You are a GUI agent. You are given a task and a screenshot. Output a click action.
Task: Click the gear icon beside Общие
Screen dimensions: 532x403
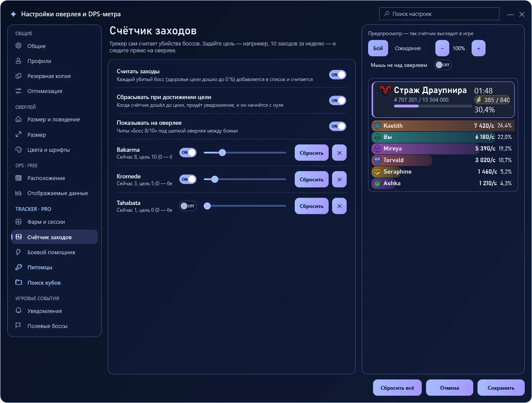point(18,46)
